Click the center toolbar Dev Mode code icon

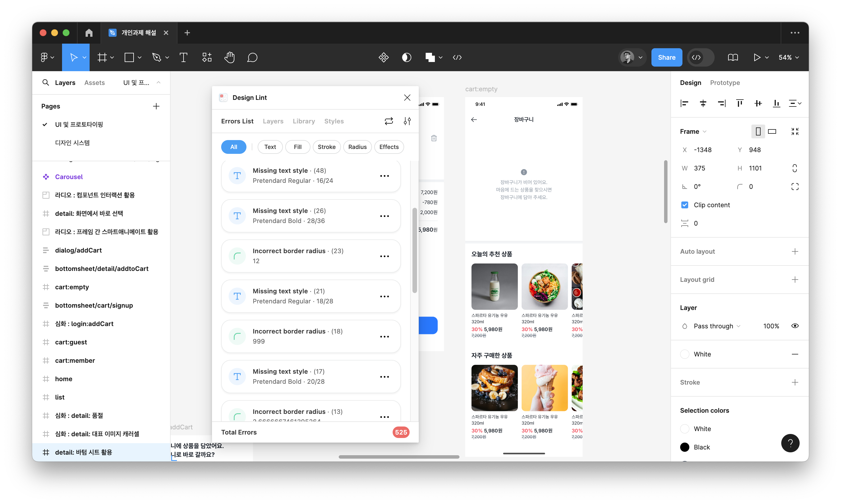[x=457, y=57]
